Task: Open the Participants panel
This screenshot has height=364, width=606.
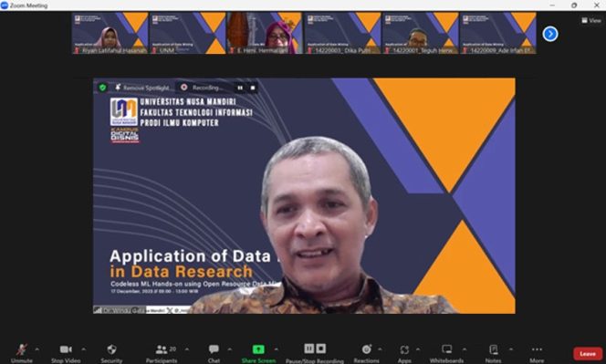Action: point(162,353)
